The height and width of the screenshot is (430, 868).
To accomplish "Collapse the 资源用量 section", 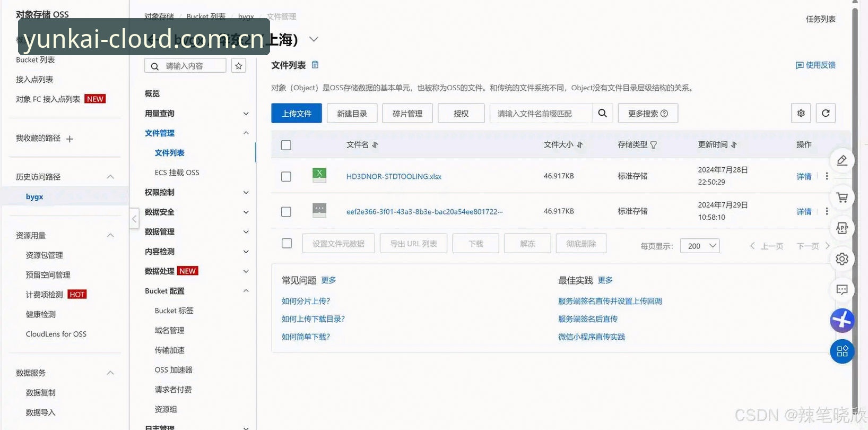I will (x=110, y=235).
